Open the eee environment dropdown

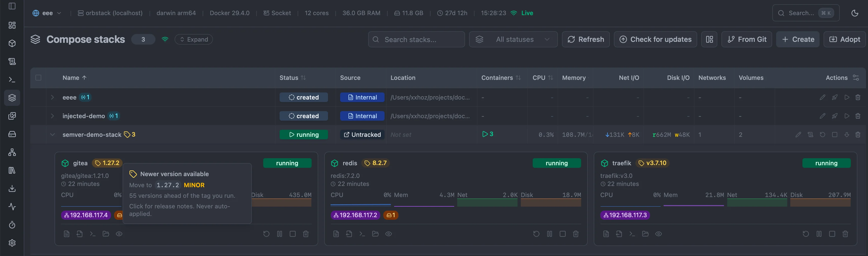tap(47, 13)
